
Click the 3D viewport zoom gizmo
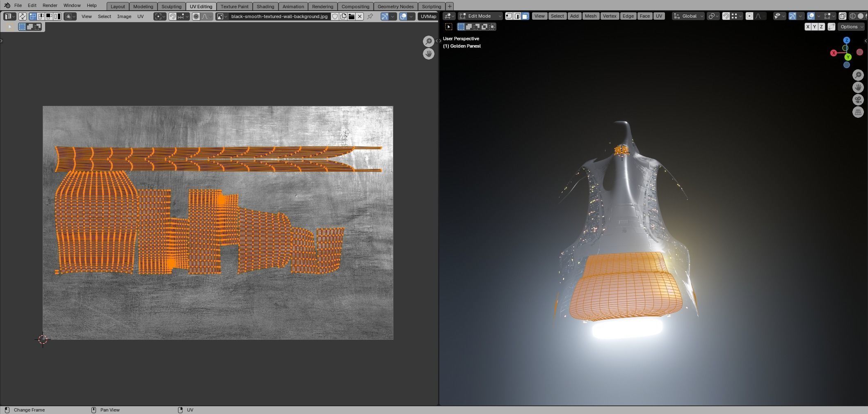click(858, 75)
